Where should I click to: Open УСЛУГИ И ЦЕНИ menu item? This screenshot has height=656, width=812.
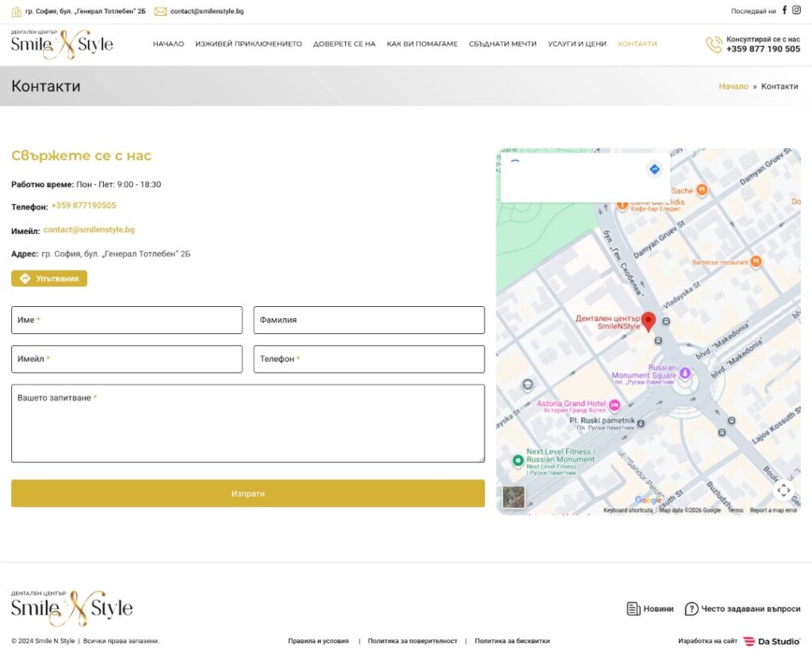[577, 44]
